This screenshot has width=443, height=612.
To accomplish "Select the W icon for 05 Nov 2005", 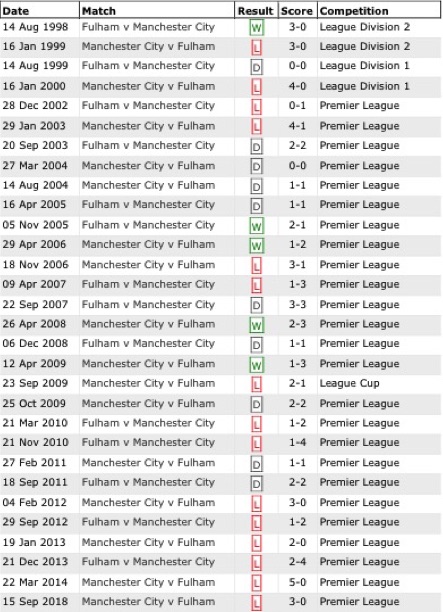I will [x=256, y=226].
